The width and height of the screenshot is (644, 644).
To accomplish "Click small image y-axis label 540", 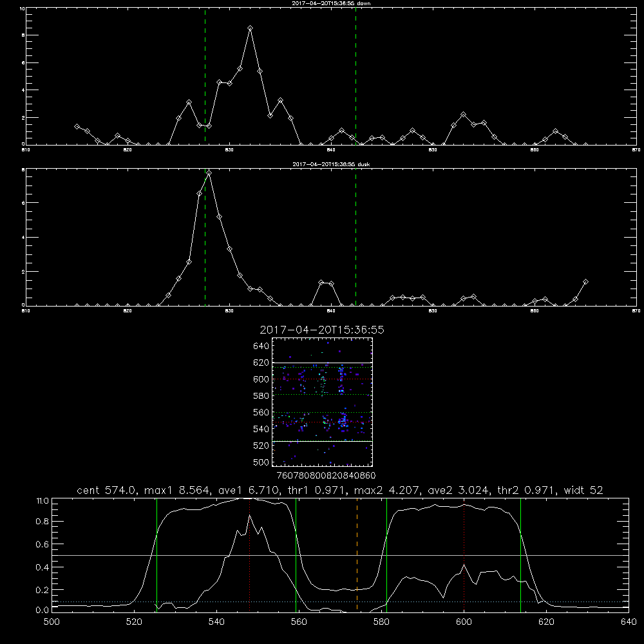I will [x=261, y=429].
